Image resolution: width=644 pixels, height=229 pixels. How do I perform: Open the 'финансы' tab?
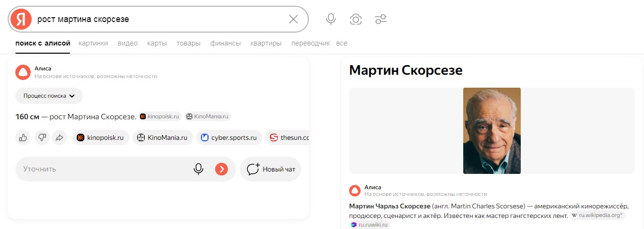[225, 43]
